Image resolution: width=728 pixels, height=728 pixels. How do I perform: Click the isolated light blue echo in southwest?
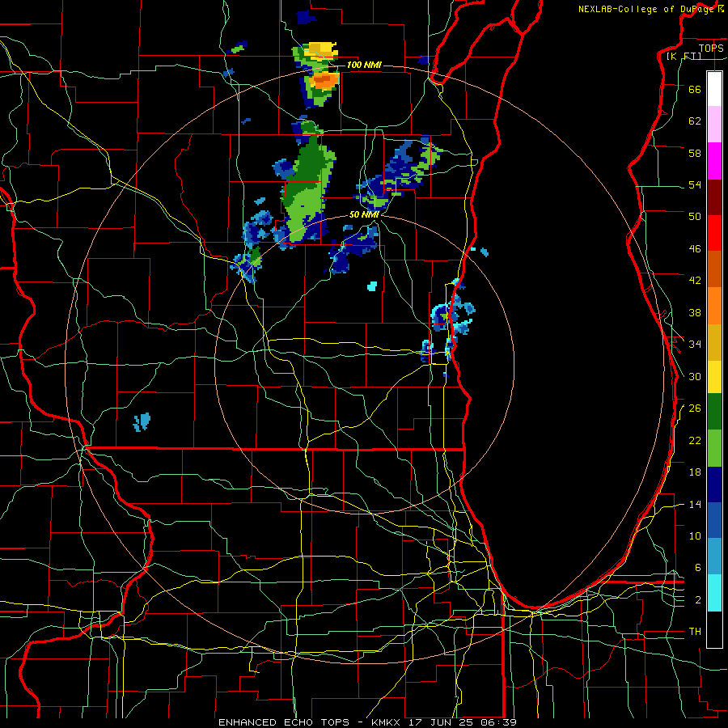(x=142, y=421)
